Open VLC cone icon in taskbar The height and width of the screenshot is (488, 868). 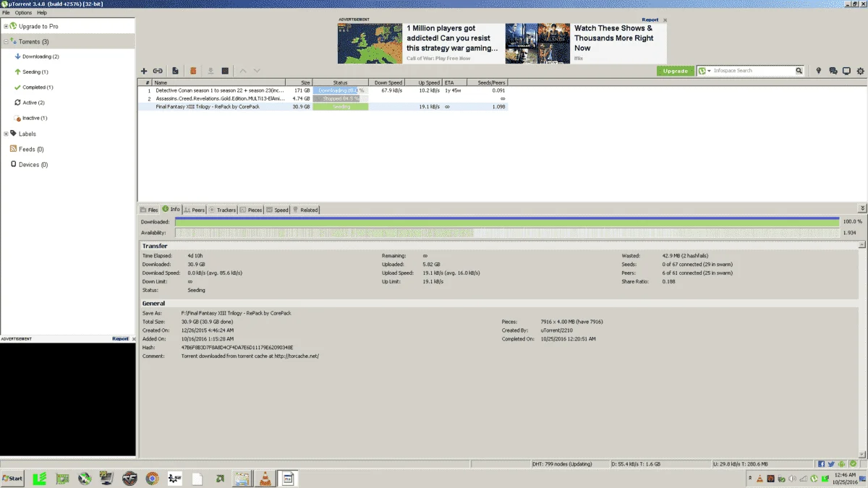[x=265, y=478]
